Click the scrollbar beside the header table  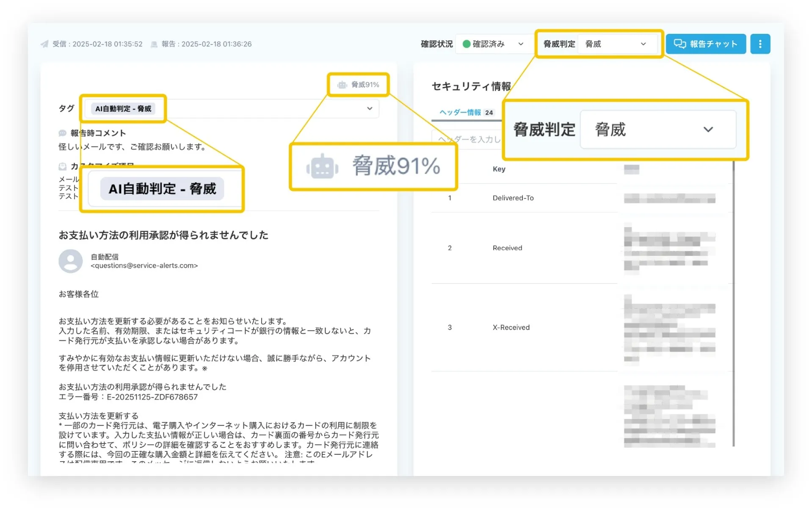[x=733, y=296]
